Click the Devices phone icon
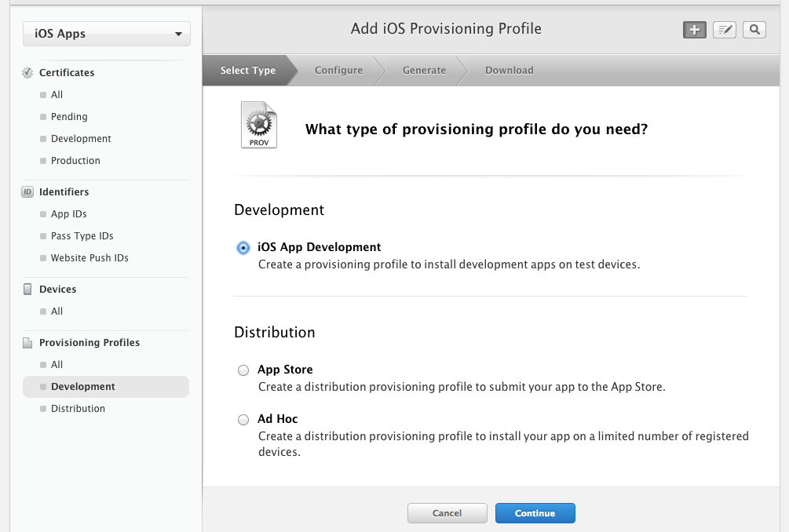 tap(27, 290)
